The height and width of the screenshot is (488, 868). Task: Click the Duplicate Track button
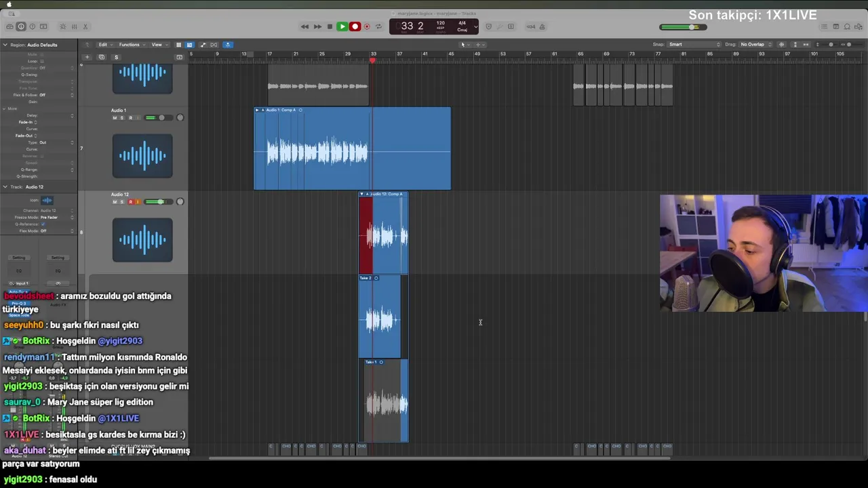tap(102, 57)
